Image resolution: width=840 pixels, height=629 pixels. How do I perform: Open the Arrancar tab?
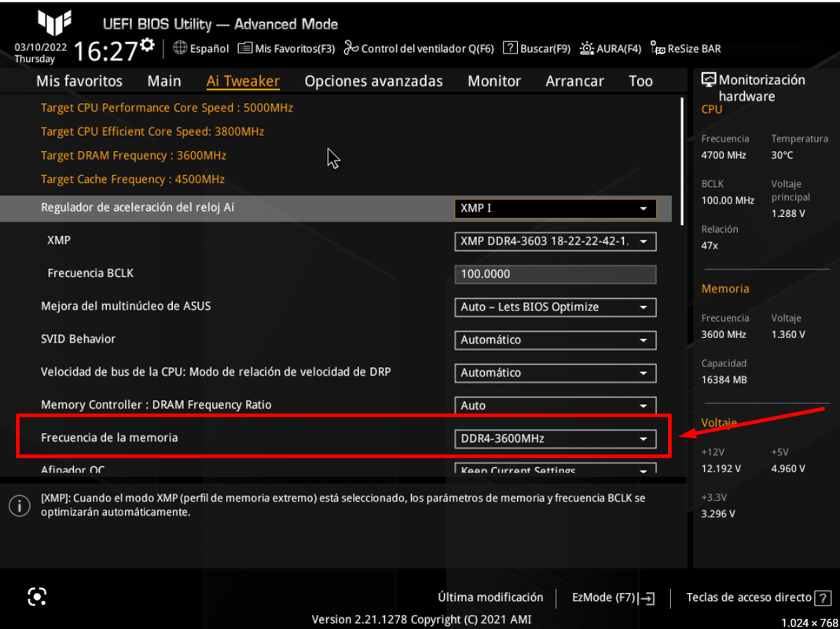pyautogui.click(x=574, y=81)
